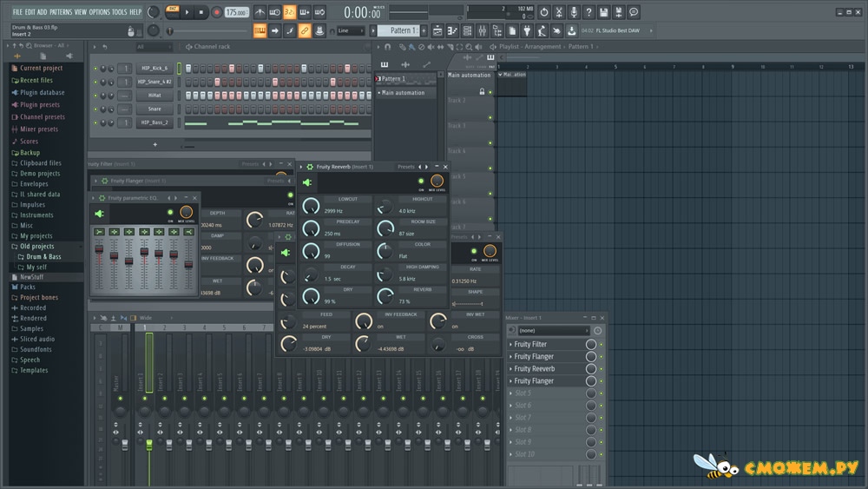Click the microphone one-click audio recording icon
This screenshot has height=489, width=868.
point(574,11)
